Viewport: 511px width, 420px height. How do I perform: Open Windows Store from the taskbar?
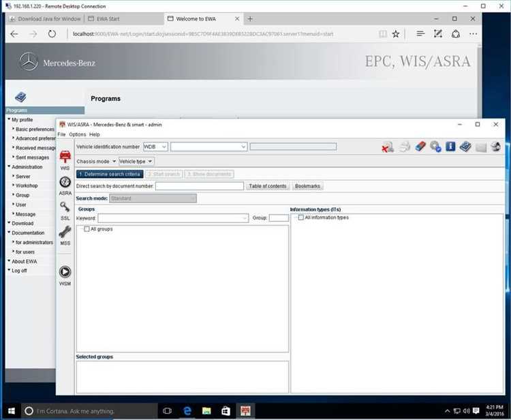[x=226, y=411]
